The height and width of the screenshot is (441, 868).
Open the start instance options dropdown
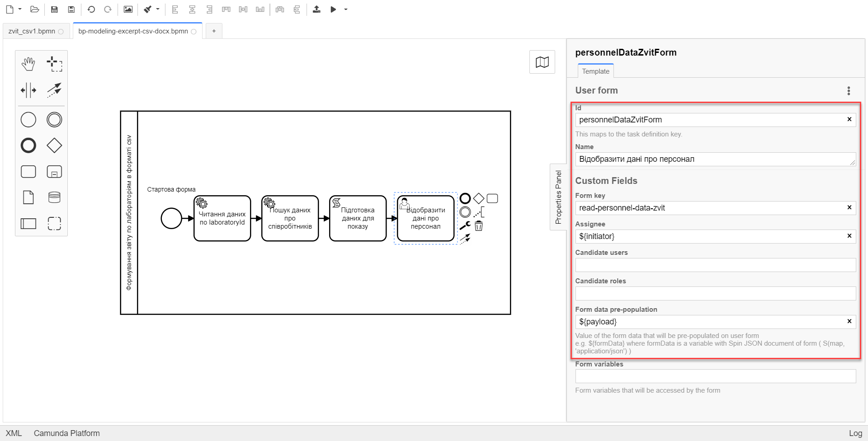[x=346, y=9]
